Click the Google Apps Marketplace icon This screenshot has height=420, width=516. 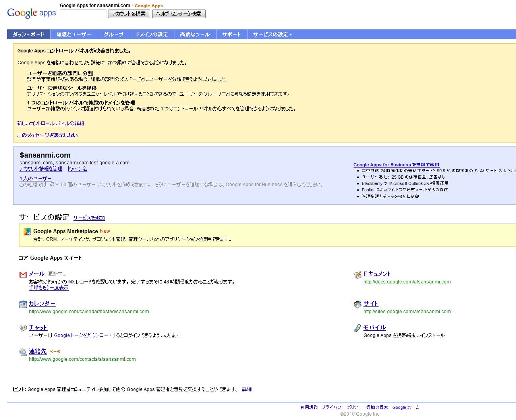27,232
